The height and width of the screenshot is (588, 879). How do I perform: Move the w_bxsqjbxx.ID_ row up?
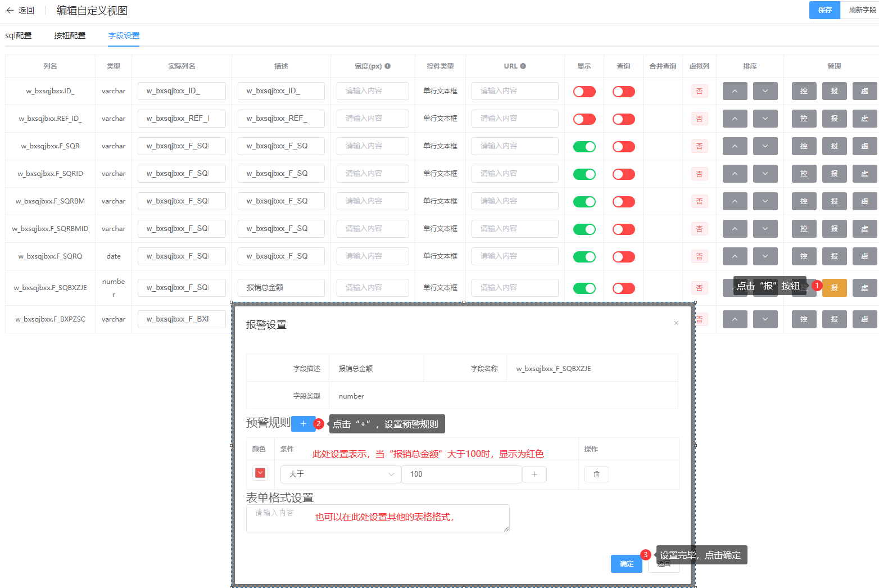point(735,91)
